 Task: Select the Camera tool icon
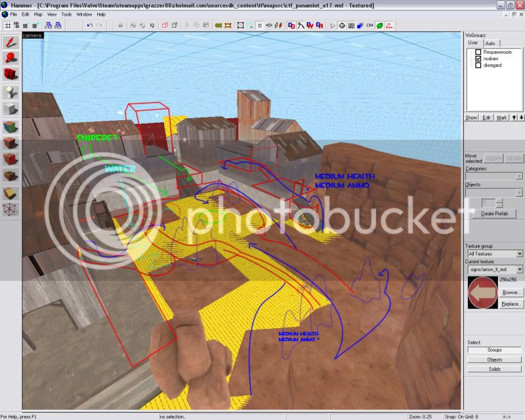[11, 74]
